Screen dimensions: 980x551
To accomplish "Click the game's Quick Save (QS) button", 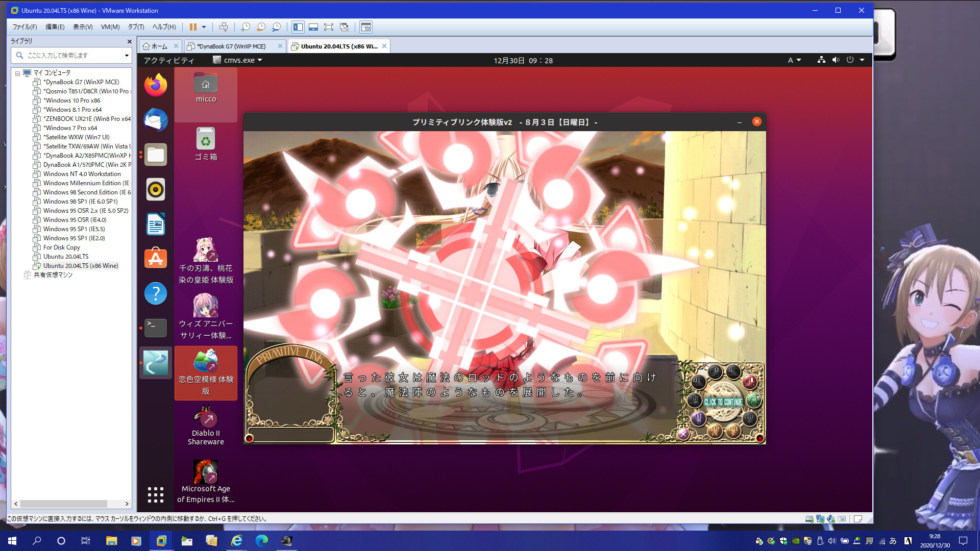I will point(699,382).
